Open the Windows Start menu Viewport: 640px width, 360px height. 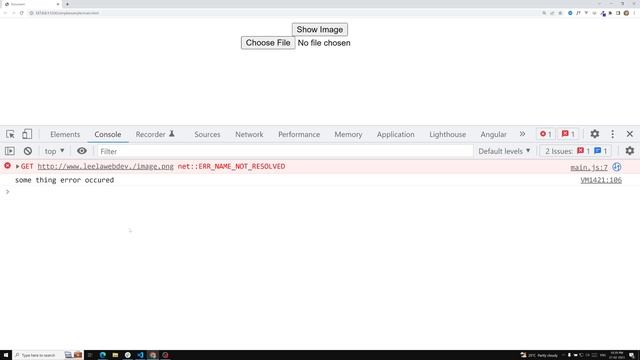(5, 355)
